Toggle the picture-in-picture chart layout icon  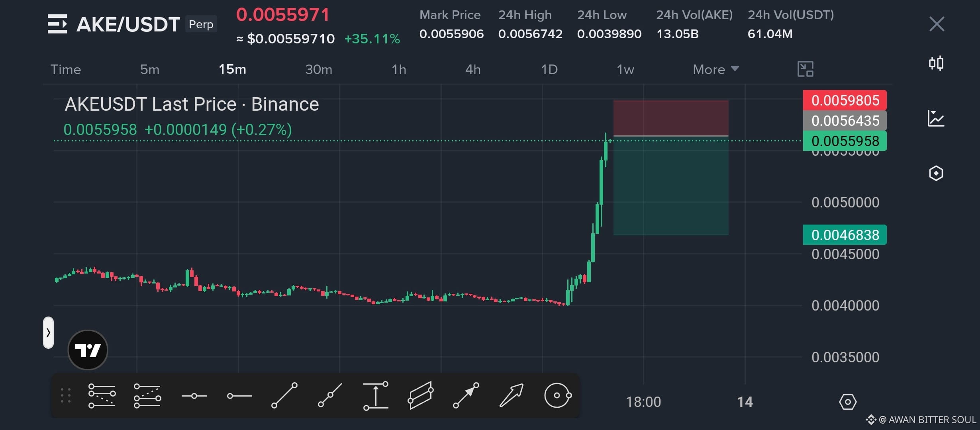click(805, 69)
